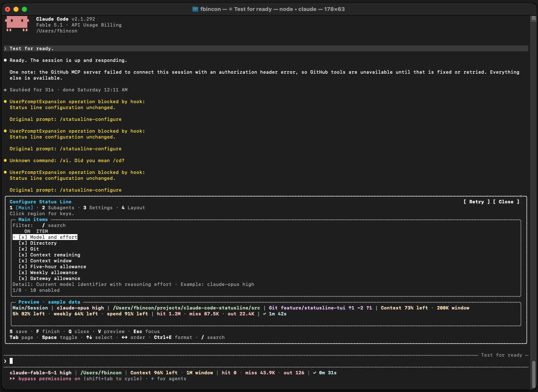Click the bullet beside Ready message
This screenshot has width=538, height=392.
click(5, 60)
